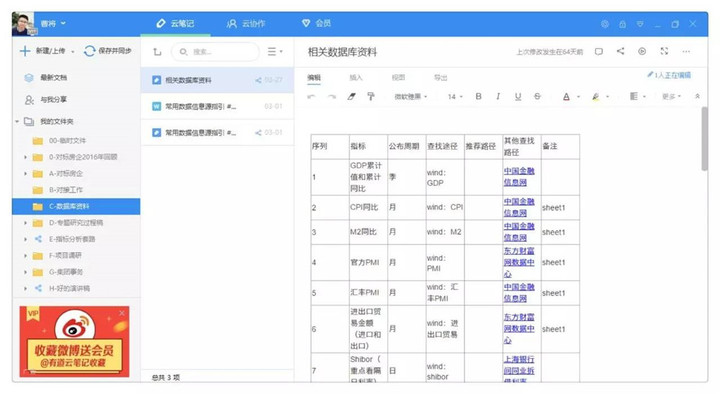Expand the 新建/上传 dropdown arrow
720x394 pixels.
click(x=73, y=51)
